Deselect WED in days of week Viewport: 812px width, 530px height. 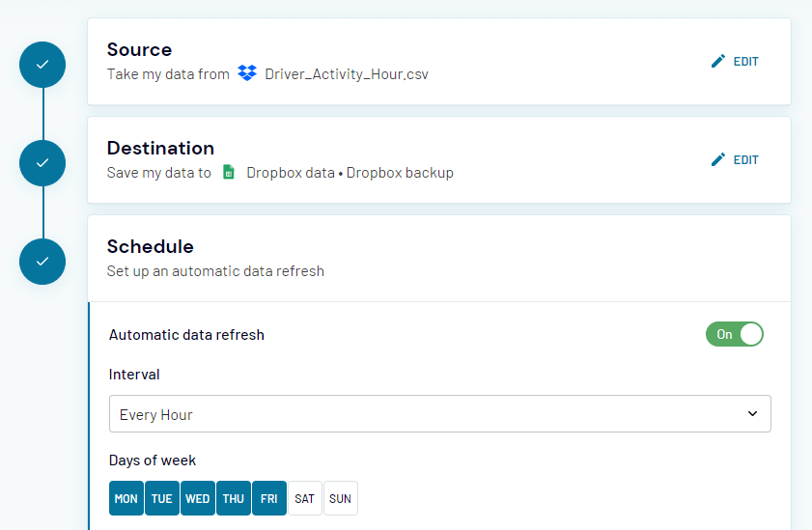198,498
